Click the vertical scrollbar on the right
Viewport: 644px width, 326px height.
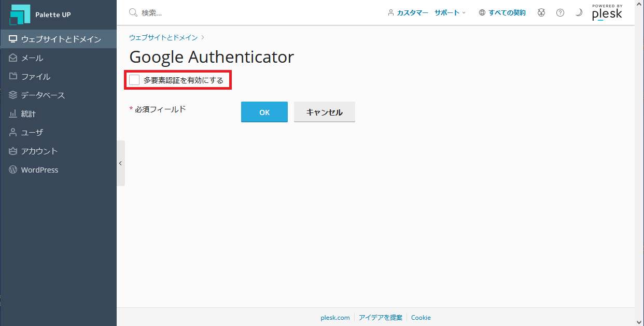(x=639, y=163)
